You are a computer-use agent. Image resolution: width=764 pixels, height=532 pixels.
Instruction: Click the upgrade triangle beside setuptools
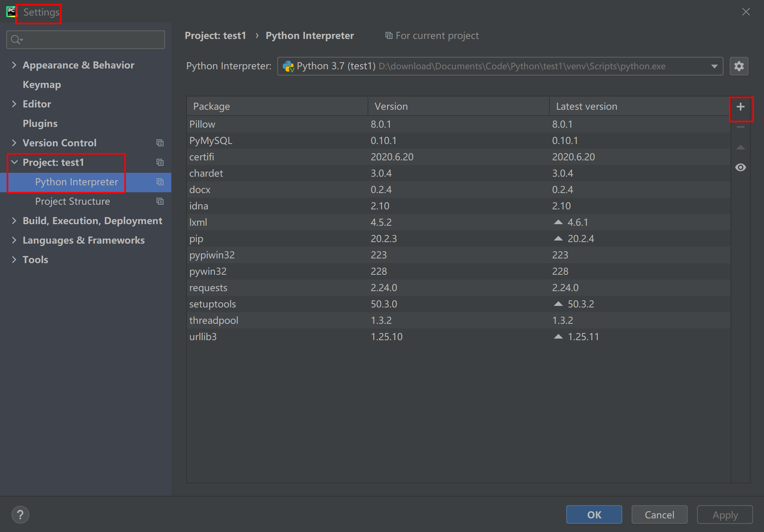tap(558, 304)
